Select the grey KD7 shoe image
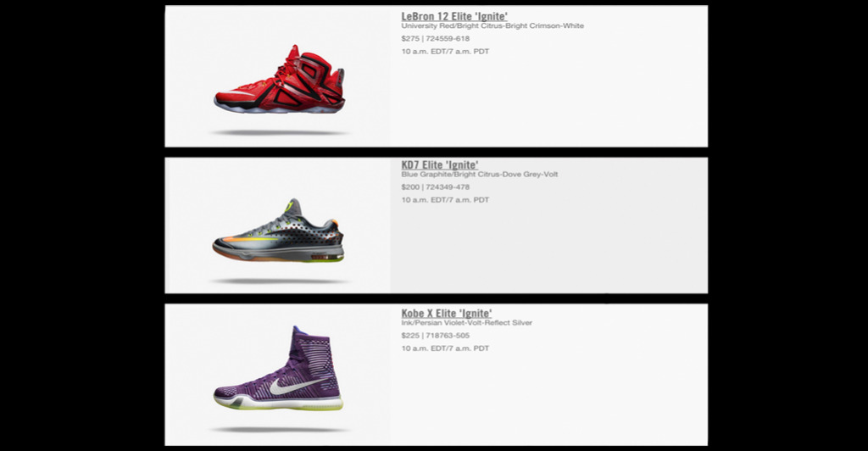Screen dimensions: 868x451 (278, 231)
